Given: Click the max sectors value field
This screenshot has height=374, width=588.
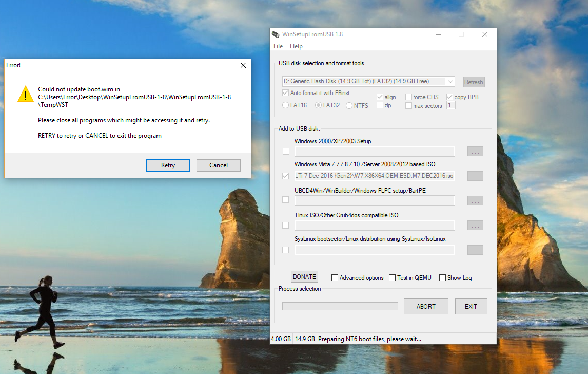Looking at the screenshot, I should [x=451, y=105].
